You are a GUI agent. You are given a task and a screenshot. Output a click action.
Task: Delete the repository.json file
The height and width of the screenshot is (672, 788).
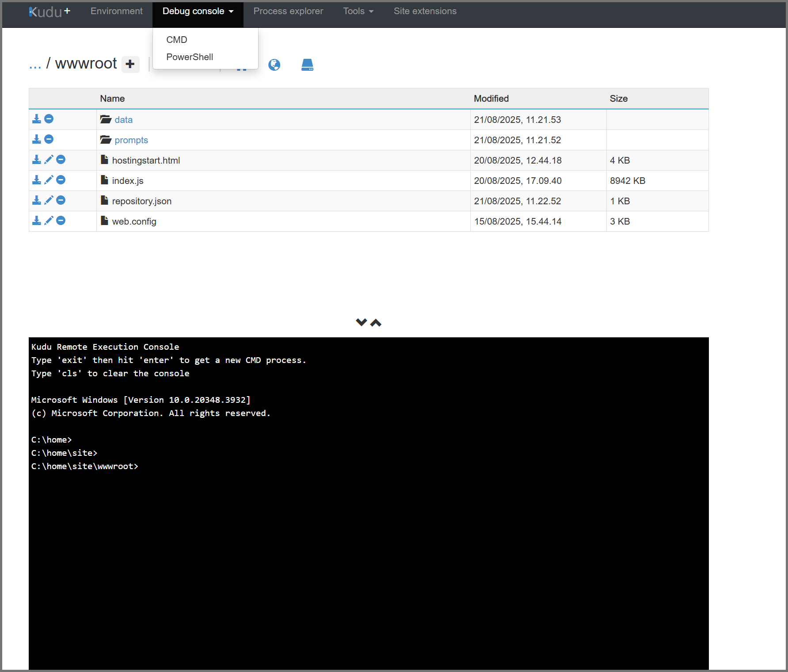[x=61, y=200]
